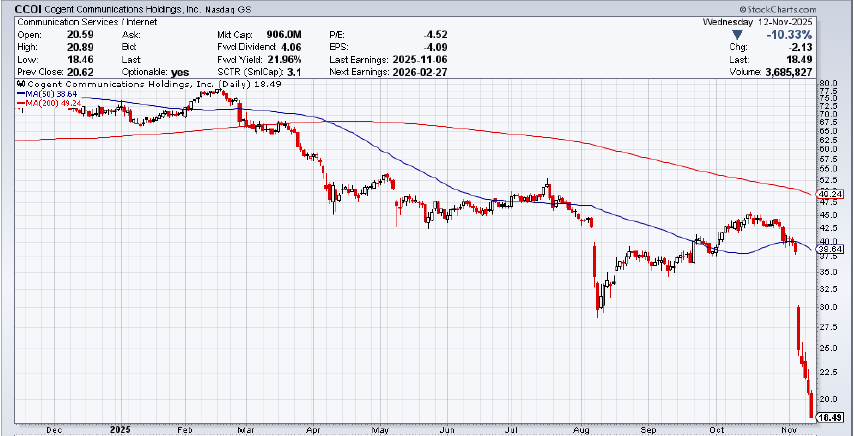854x436 pixels.
Task: Click the CCOI ticker symbol
Action: pyautogui.click(x=26, y=9)
